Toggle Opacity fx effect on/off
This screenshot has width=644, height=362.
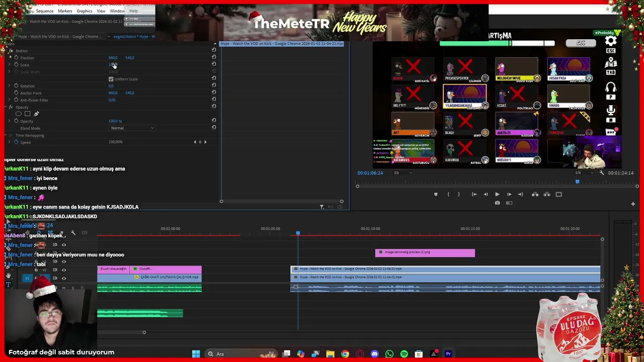11,107
